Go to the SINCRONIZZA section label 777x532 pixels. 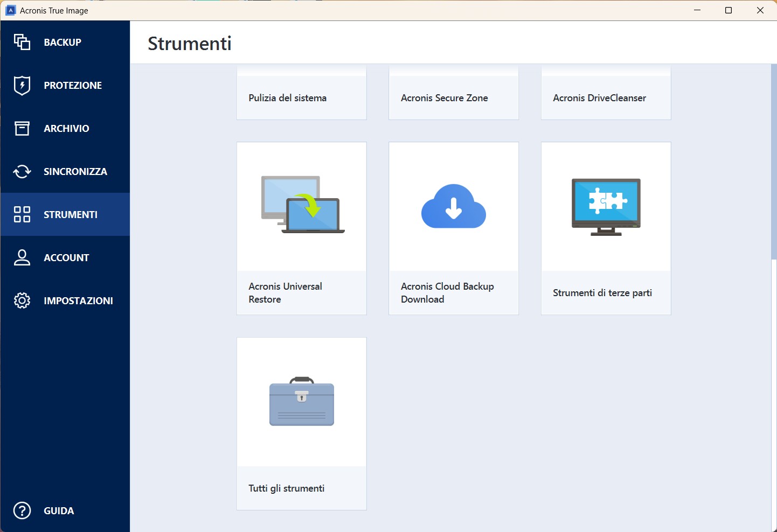[75, 171]
